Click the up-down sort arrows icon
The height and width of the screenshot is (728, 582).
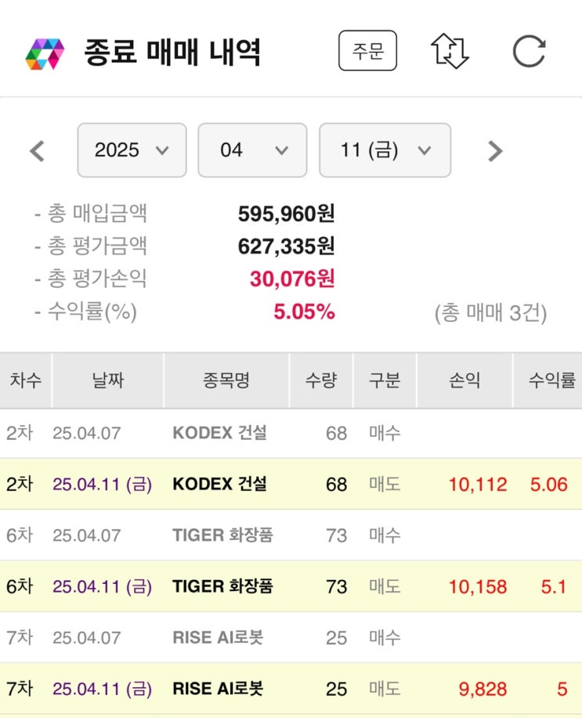click(450, 52)
